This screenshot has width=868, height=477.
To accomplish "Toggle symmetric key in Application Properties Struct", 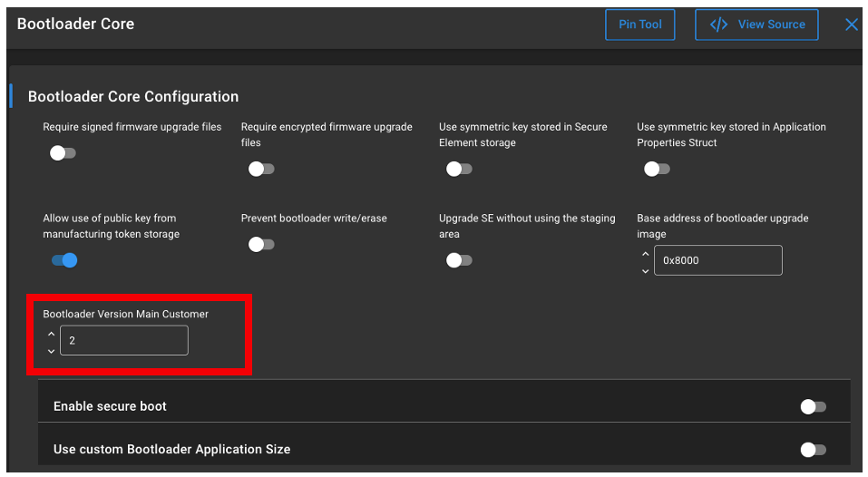I will (657, 169).
